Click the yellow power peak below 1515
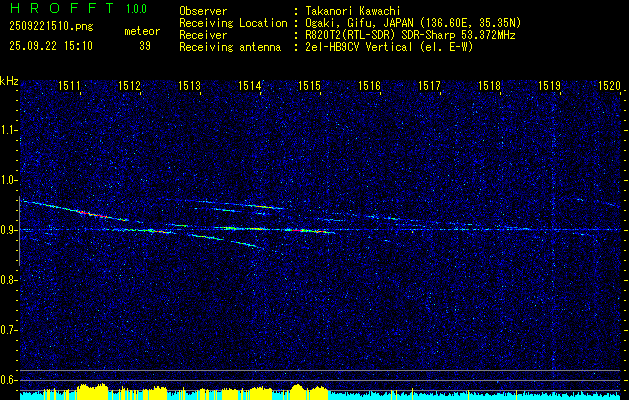 click(297, 388)
